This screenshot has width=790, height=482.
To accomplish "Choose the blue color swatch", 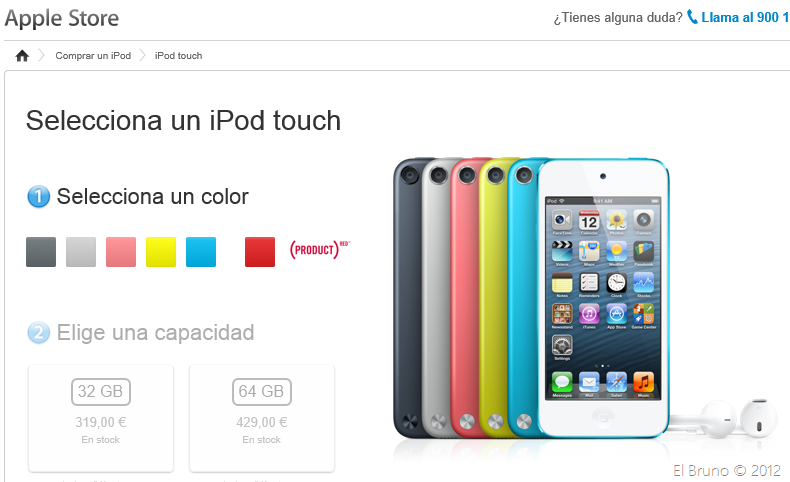I will tap(201, 252).
